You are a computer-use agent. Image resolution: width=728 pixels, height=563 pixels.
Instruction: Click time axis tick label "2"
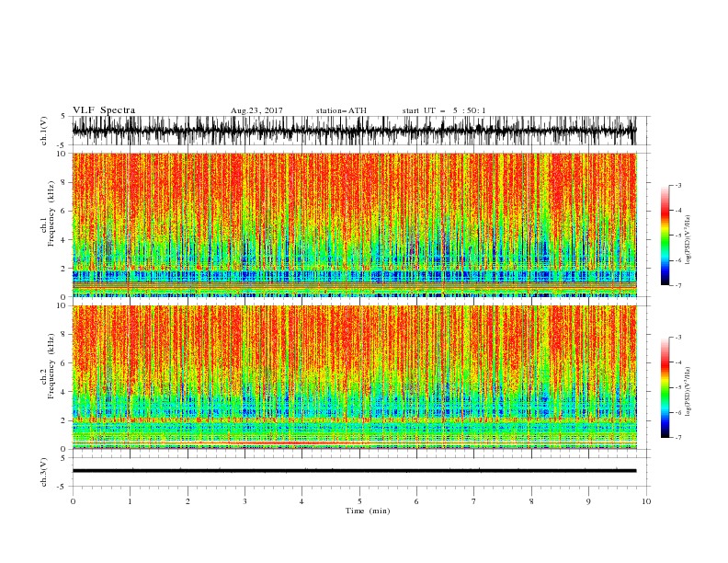pos(188,501)
